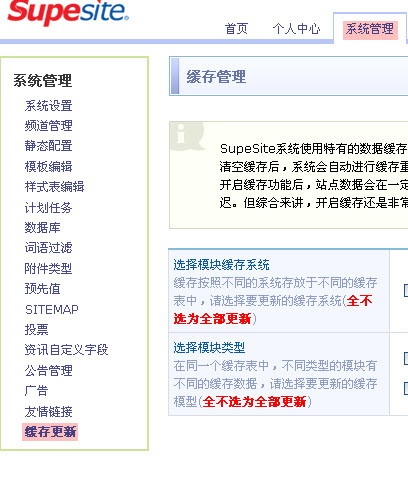The image size is (408, 479).
Task: Open the 首页 tab
Action: coord(236,29)
